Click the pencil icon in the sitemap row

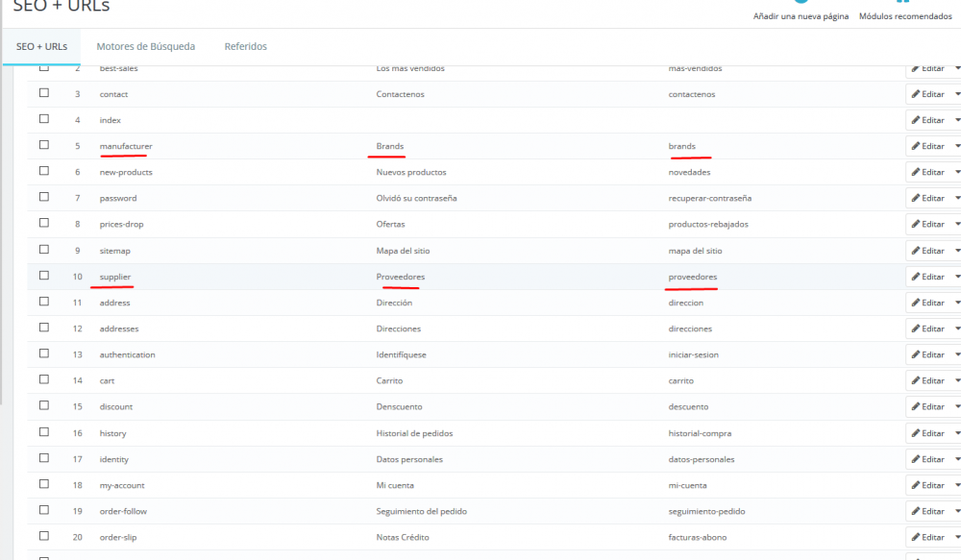tap(916, 251)
